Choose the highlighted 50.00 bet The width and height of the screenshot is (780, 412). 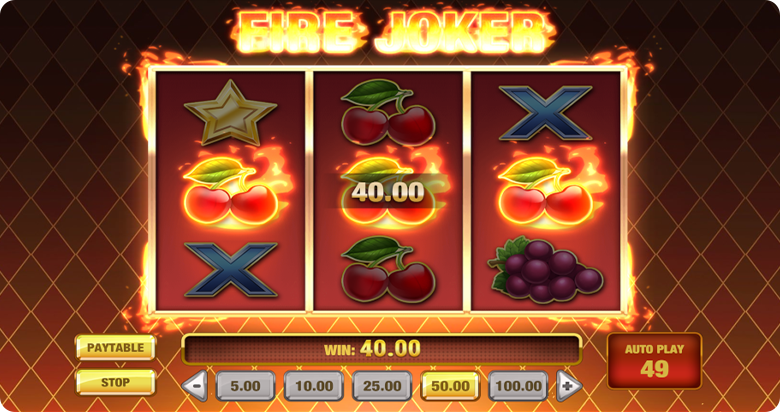click(x=450, y=386)
